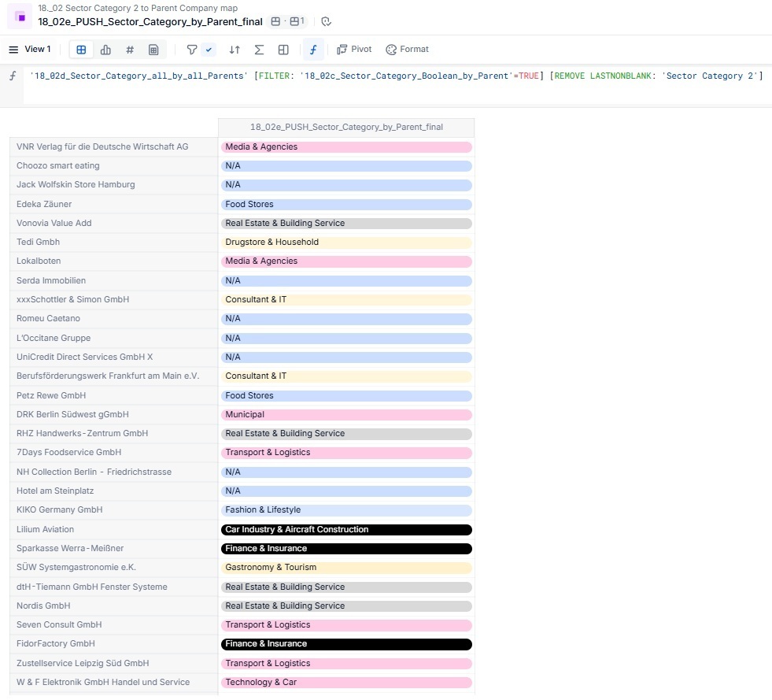Click Media & Agencies cell for VNR Verlag

coord(346,146)
